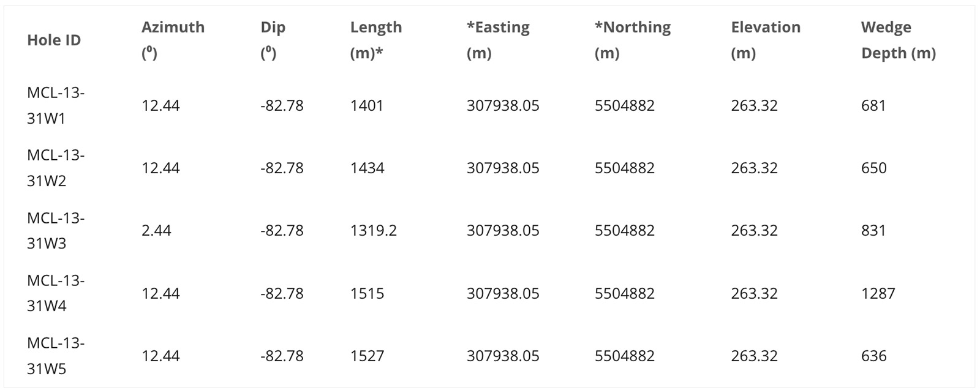Click the Dip column header
Image resolution: width=980 pixels, height=390 pixels.
[x=273, y=40]
